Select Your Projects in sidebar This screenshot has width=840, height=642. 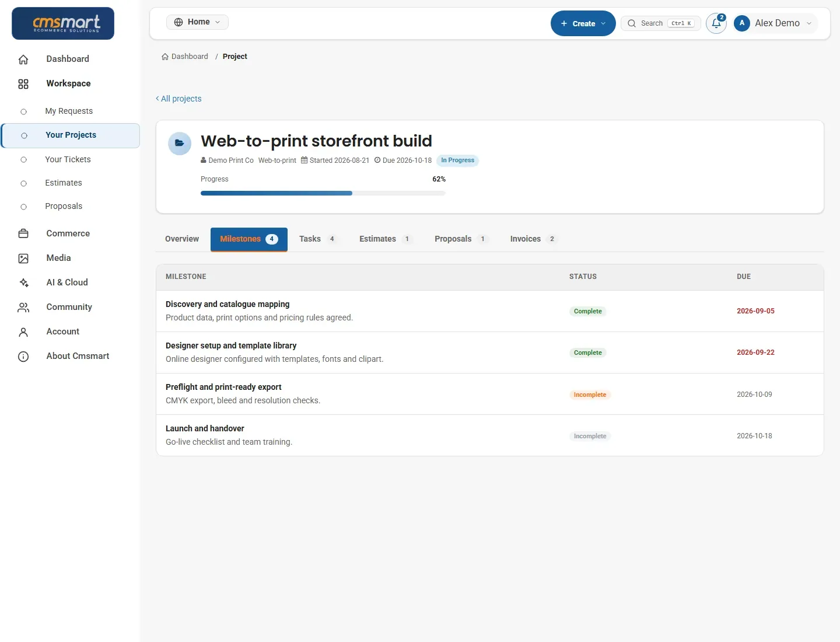(71, 135)
